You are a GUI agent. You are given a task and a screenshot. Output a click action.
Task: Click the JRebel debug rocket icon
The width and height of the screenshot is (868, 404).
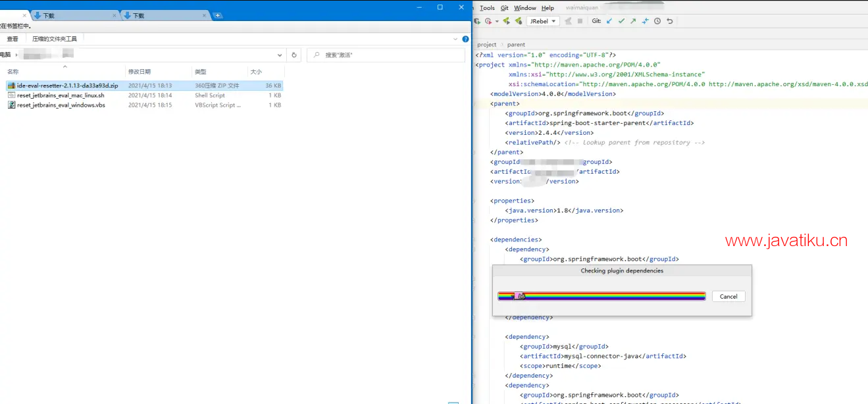point(519,21)
